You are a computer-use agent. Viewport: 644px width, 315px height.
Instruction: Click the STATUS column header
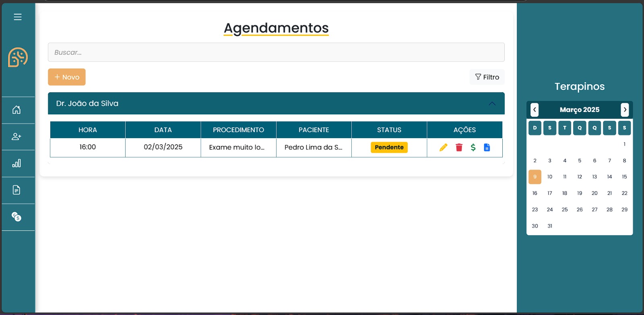point(389,130)
